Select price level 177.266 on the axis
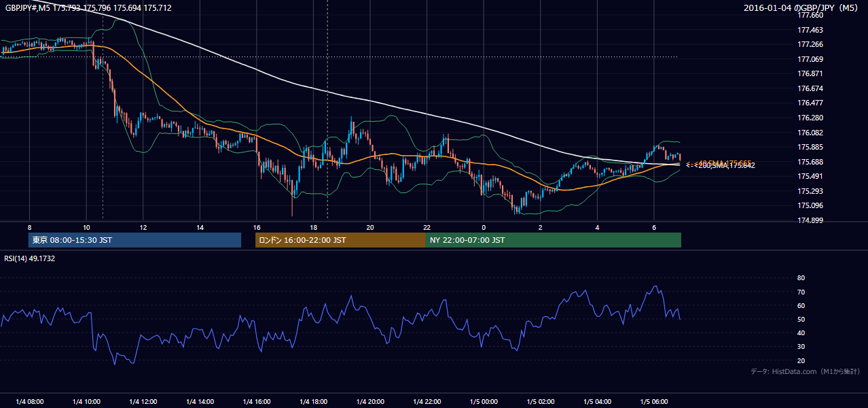868x408 pixels. tap(810, 44)
